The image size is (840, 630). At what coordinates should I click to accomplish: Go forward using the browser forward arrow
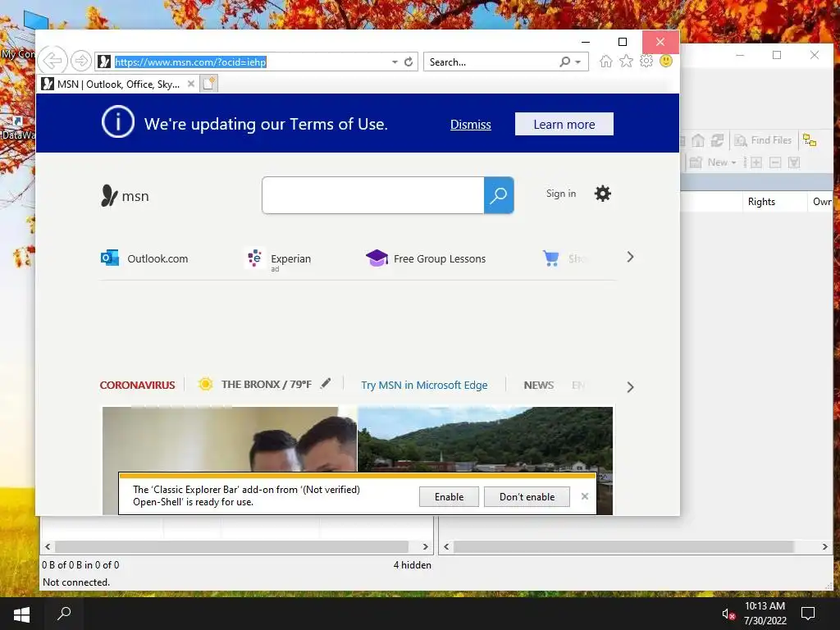click(81, 61)
